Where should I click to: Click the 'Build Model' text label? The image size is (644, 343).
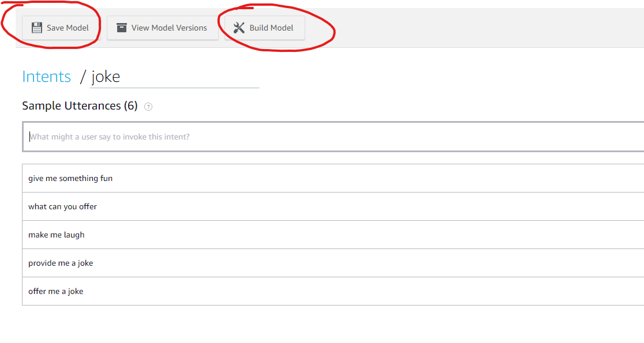coord(271,28)
